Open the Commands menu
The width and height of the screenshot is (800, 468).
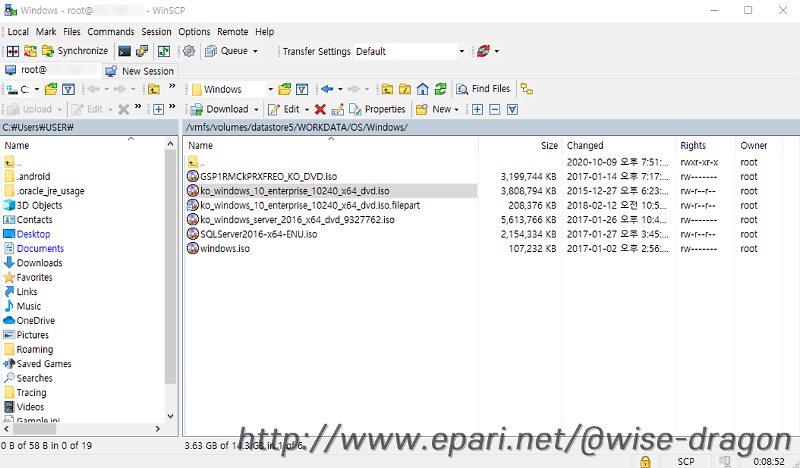coord(111,32)
